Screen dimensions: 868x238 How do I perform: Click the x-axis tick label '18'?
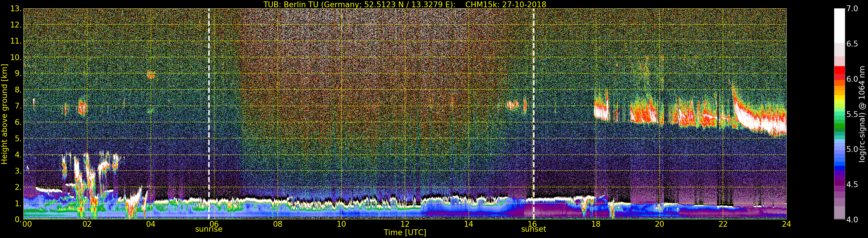[596, 224]
